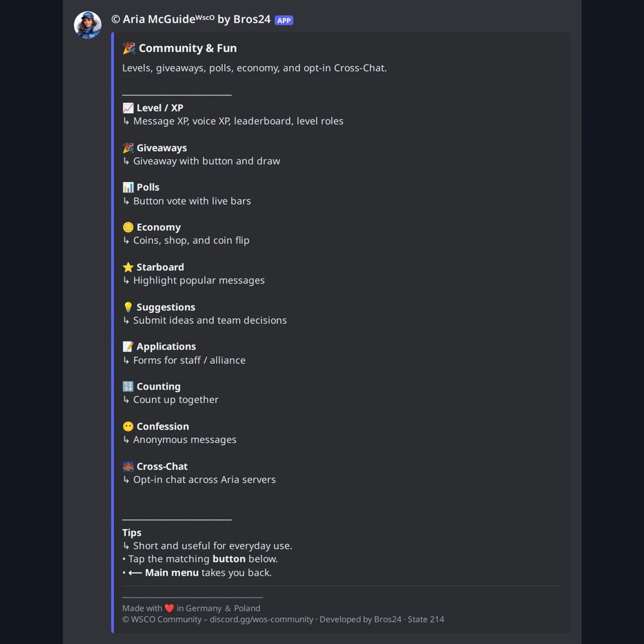Click the red heart icon in footer
The width and height of the screenshot is (644, 644).
(169, 608)
